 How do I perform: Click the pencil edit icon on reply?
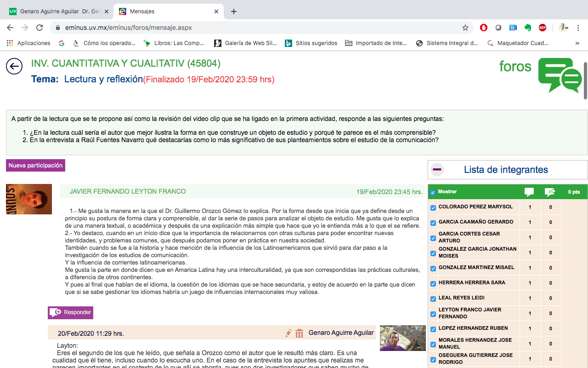tap(288, 333)
